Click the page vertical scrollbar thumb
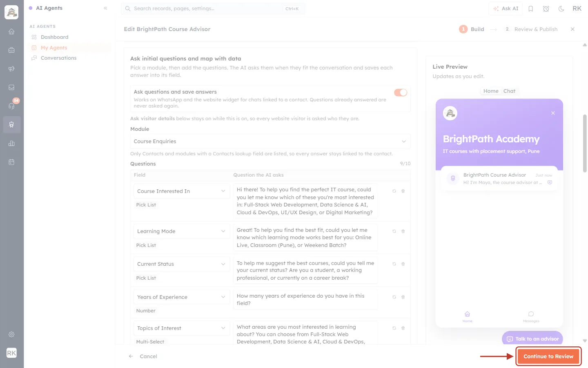The width and height of the screenshot is (588, 368). [585, 143]
